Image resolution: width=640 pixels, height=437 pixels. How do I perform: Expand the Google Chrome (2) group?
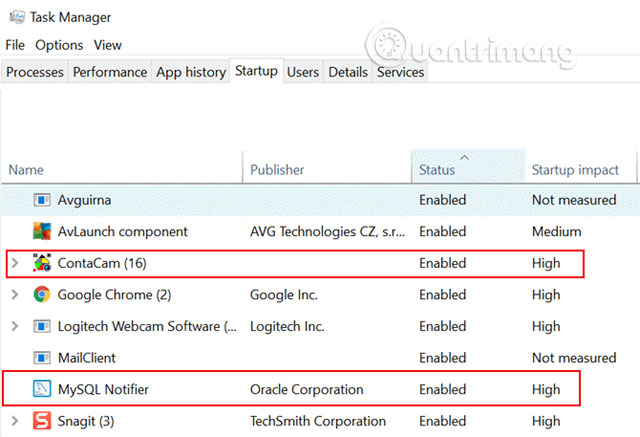[14, 295]
